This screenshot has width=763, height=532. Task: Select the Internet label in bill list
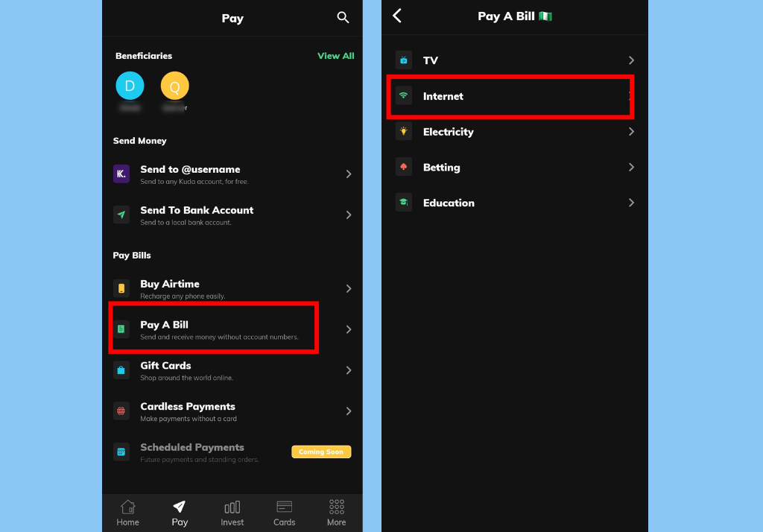[443, 96]
